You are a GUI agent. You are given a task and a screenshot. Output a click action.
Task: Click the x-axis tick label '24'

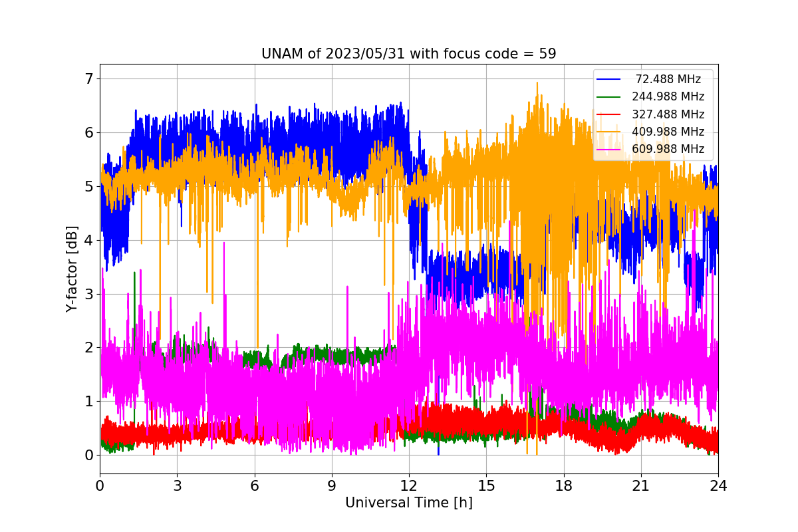[718, 486]
